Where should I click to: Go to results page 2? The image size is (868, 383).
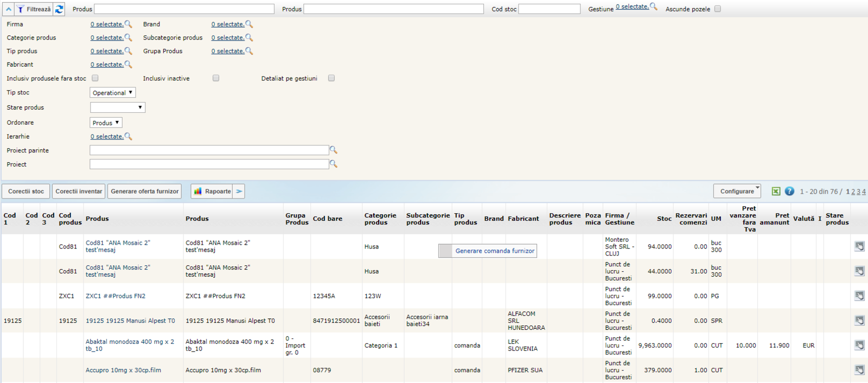(x=853, y=191)
